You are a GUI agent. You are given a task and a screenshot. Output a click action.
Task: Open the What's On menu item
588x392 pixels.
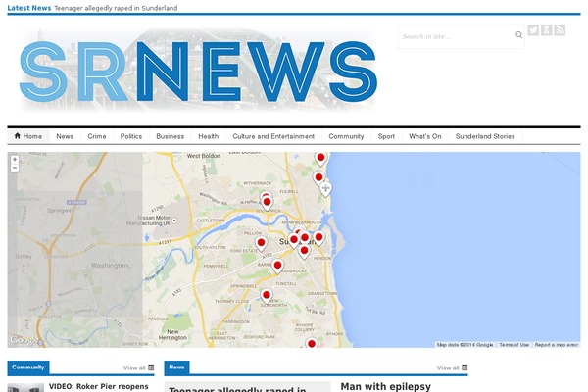[425, 136]
